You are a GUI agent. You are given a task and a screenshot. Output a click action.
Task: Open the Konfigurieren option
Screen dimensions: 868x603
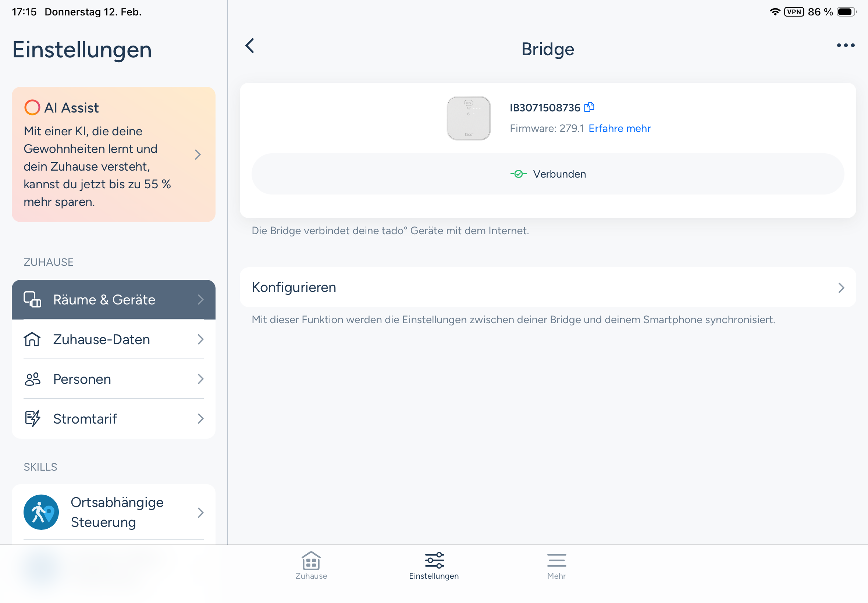[548, 288]
